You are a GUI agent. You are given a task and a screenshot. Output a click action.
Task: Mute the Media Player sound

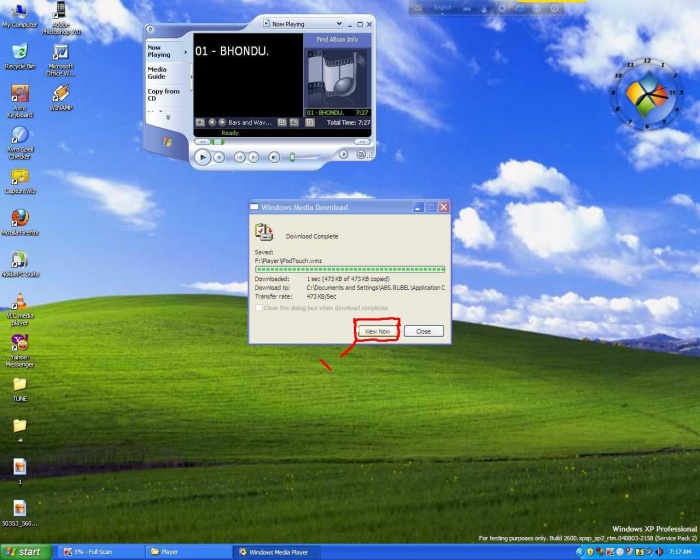point(274,157)
